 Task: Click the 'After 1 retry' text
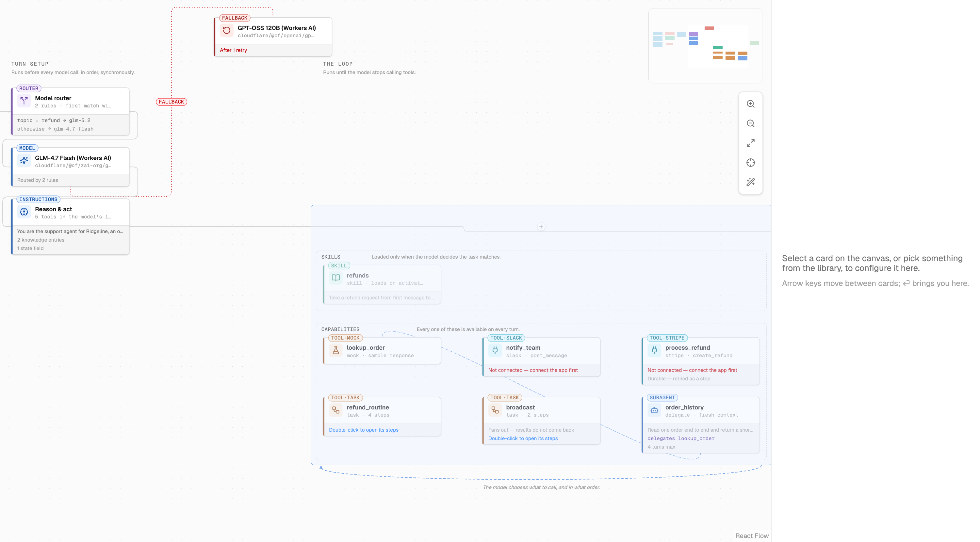233,50
